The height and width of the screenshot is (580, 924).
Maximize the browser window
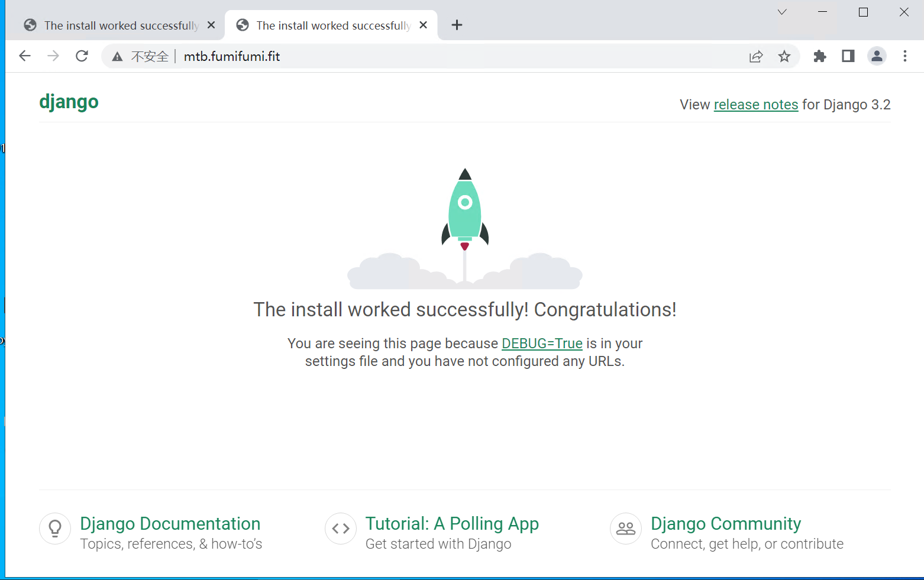[x=863, y=12]
